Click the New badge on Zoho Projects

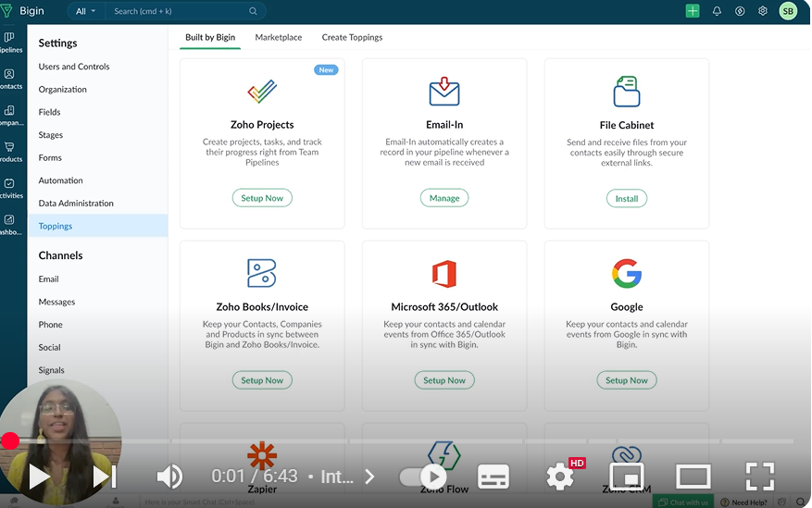(x=326, y=69)
